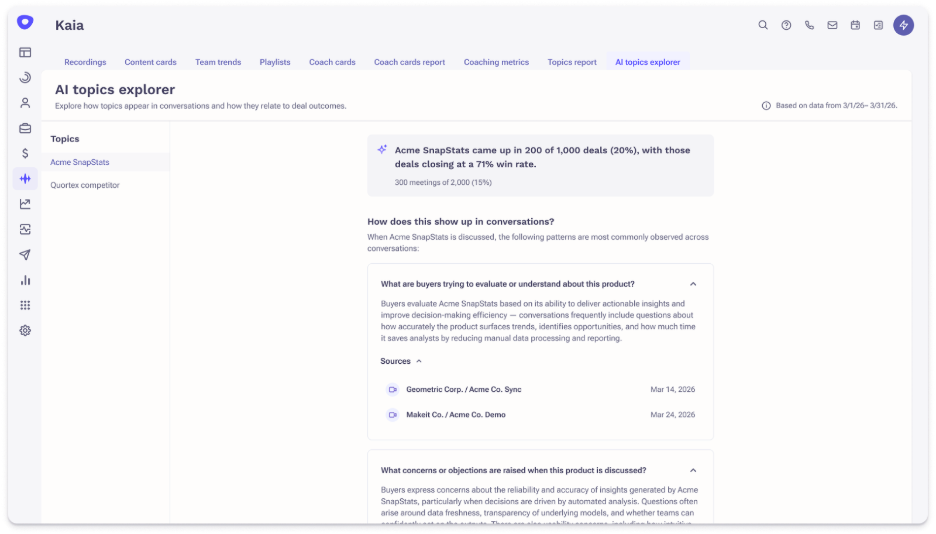Click the search magnifier icon
Image resolution: width=936 pixels, height=534 pixels.
(763, 25)
